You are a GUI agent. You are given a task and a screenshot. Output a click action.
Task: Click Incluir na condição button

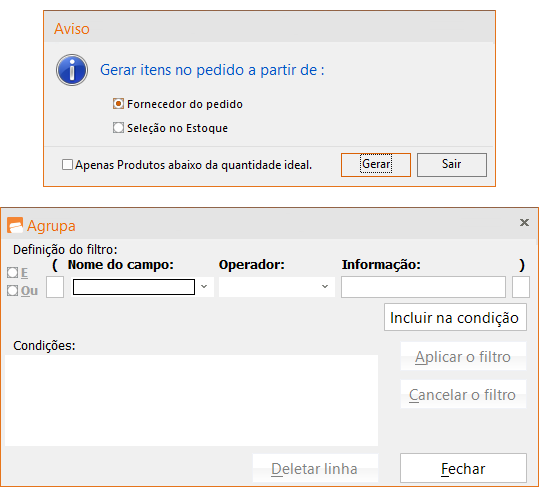(x=455, y=317)
